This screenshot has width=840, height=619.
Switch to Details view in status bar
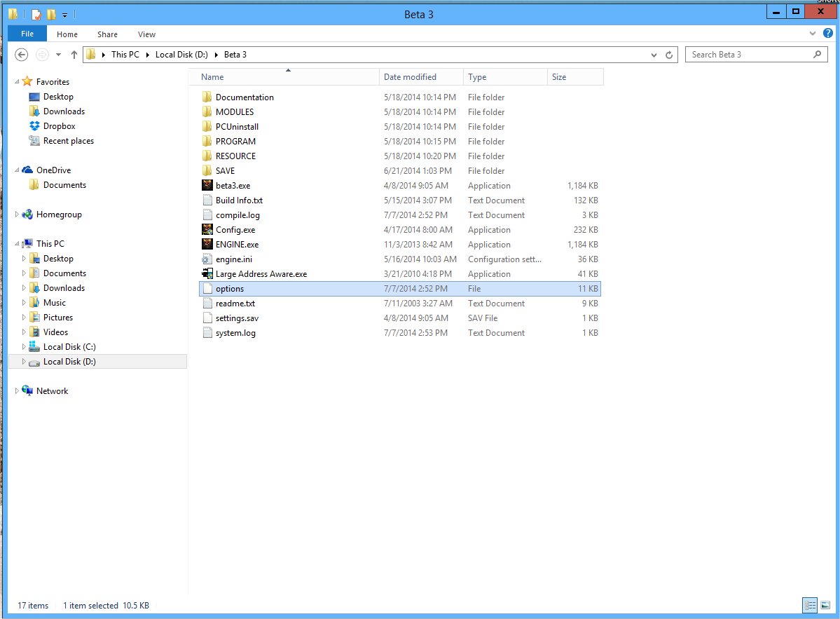tap(809, 606)
